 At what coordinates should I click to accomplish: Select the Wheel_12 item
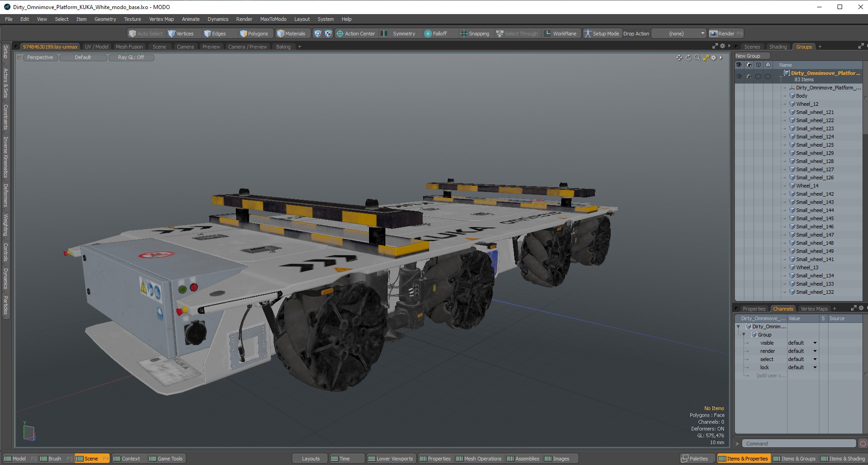pyautogui.click(x=807, y=104)
